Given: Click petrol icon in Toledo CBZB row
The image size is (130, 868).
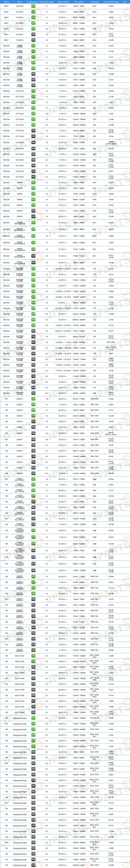Looking at the screenshot, I should tap(33, 17).
